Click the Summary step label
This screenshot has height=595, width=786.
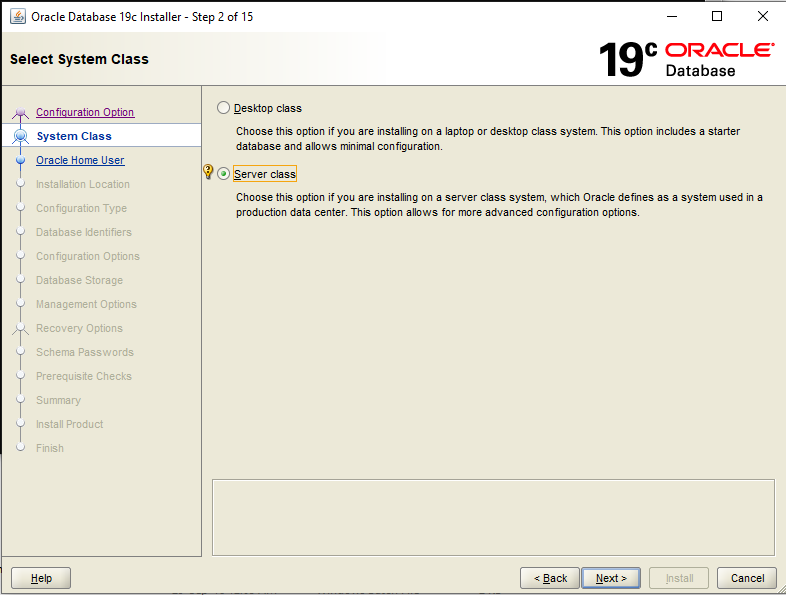(58, 401)
